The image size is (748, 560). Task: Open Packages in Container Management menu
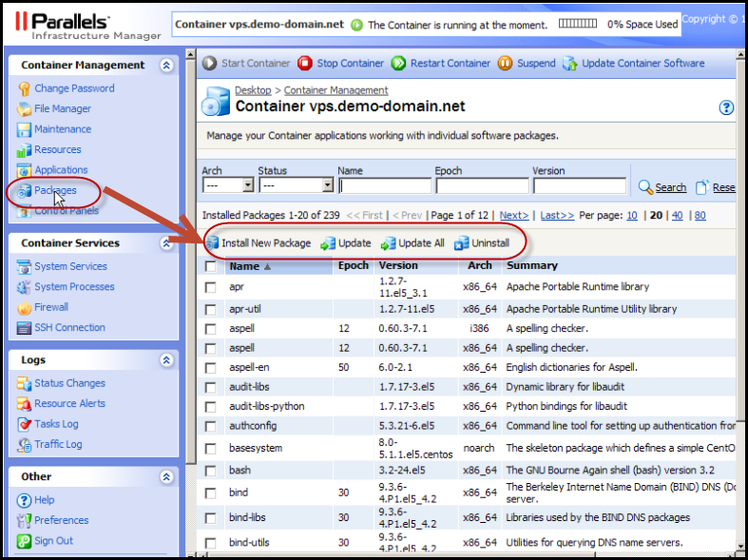point(55,190)
